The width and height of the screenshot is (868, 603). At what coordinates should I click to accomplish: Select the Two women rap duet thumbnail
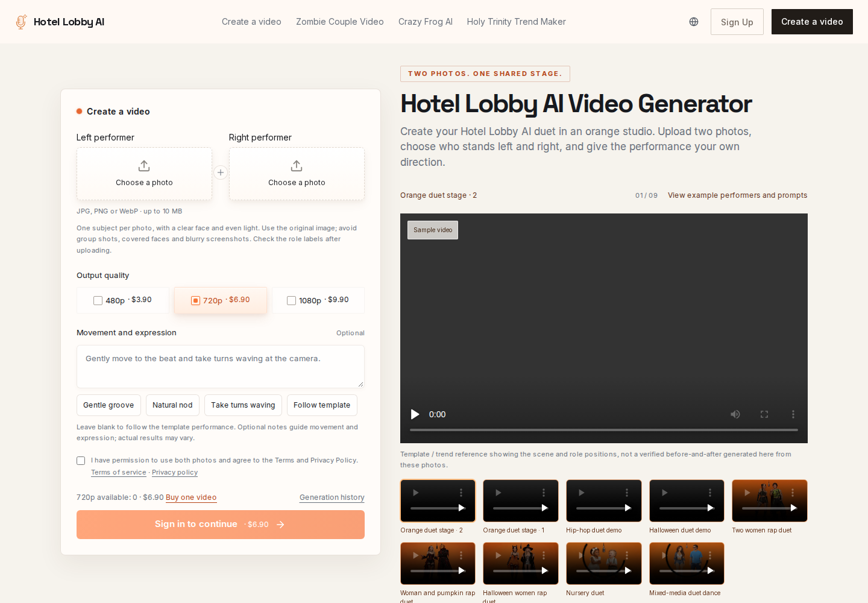pos(770,500)
